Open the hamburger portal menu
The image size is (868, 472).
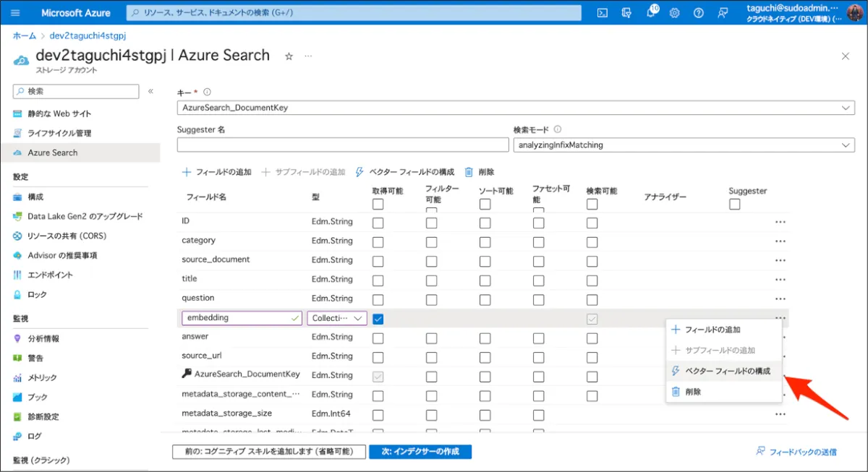tap(16, 13)
